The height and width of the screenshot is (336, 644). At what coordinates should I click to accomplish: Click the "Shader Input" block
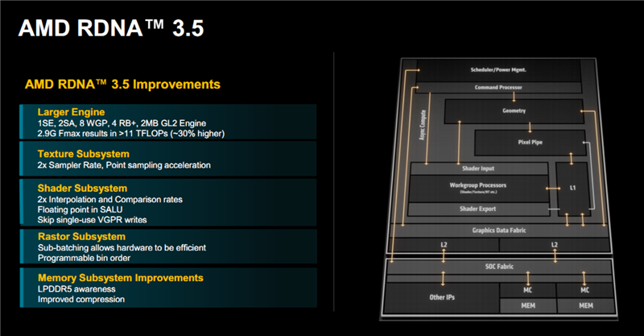(478, 168)
